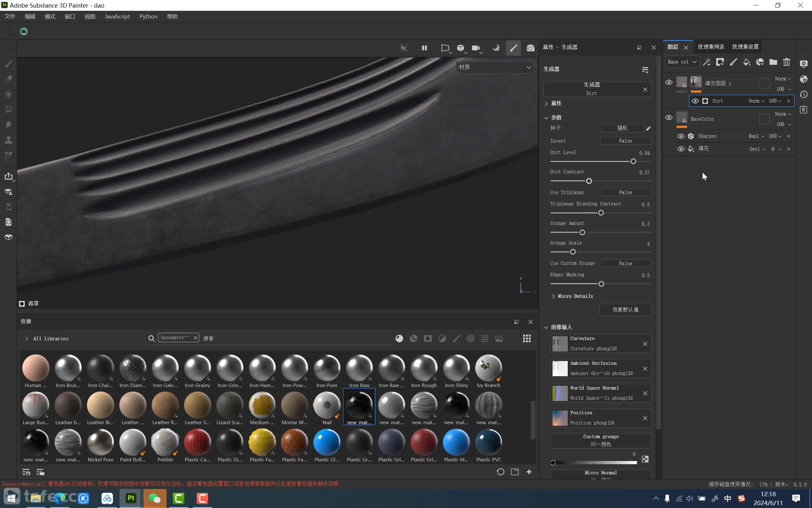
Task: Expand Micro Details section
Action: [553, 296]
